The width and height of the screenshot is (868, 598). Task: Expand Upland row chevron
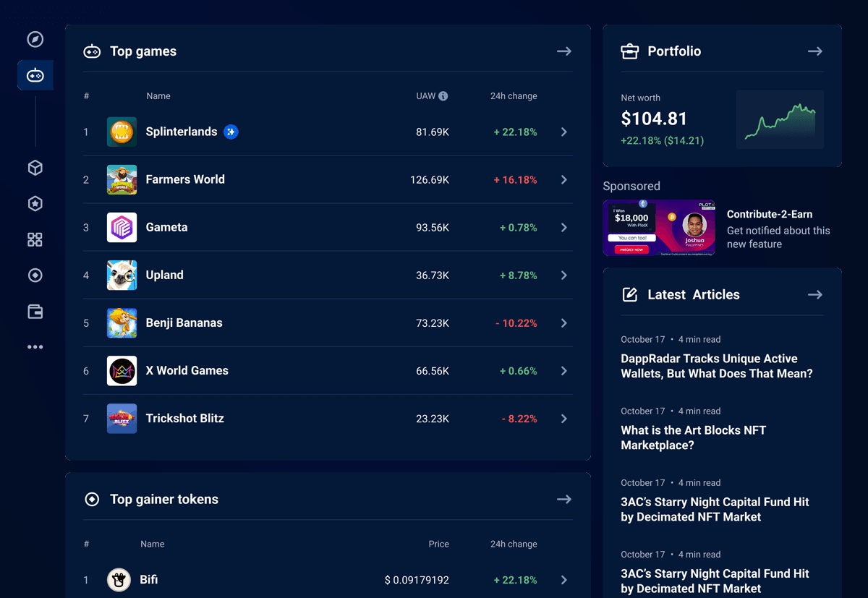[564, 275]
